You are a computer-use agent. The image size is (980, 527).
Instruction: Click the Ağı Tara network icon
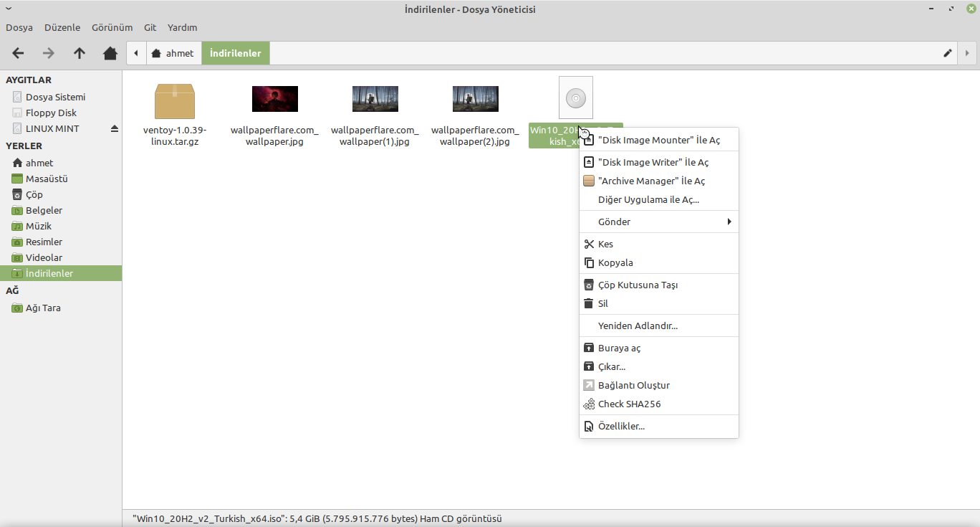(17, 308)
